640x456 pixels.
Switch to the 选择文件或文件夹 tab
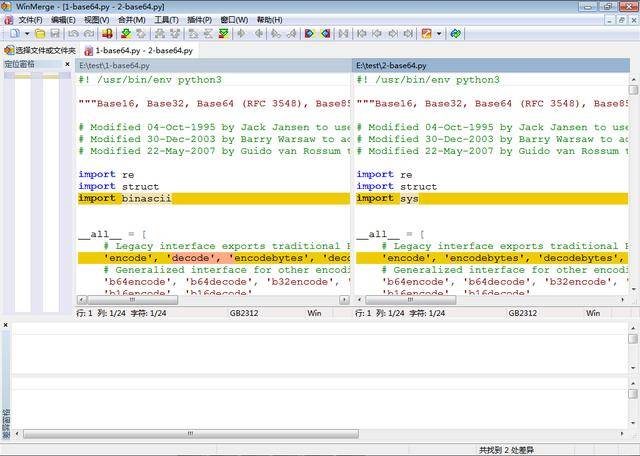[40, 51]
